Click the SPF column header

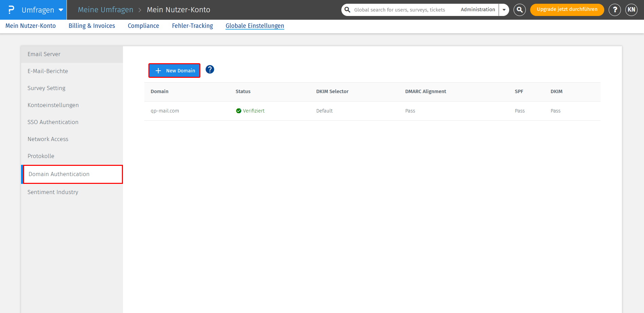pos(519,92)
